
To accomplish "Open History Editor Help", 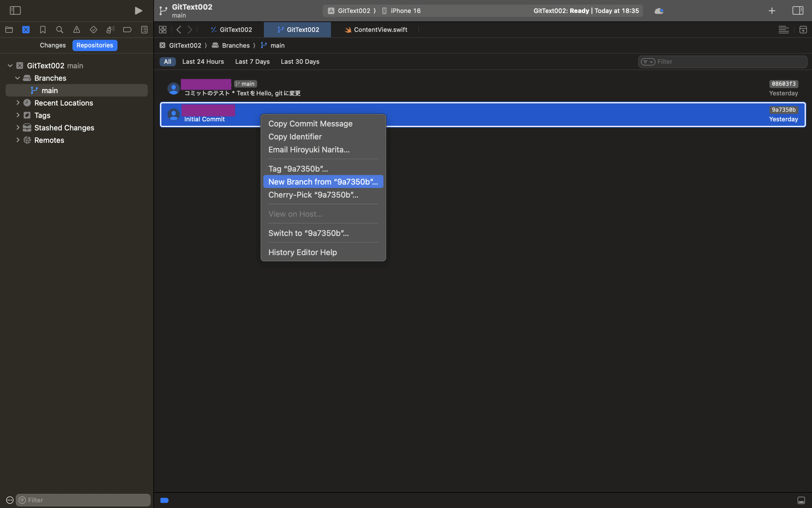I will pos(323,252).
